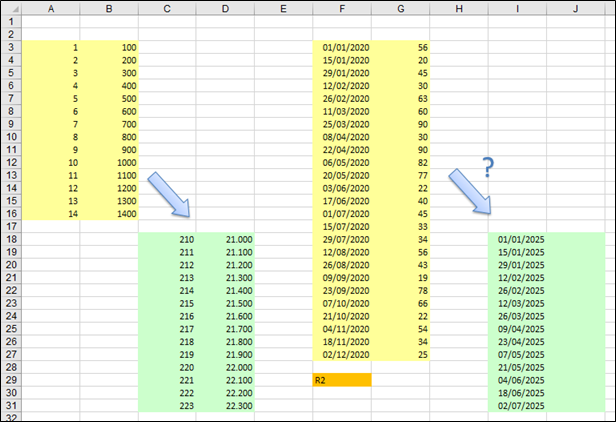Click cell with value 21.000
Image resolution: width=616 pixels, height=422 pixels.
coord(225,239)
